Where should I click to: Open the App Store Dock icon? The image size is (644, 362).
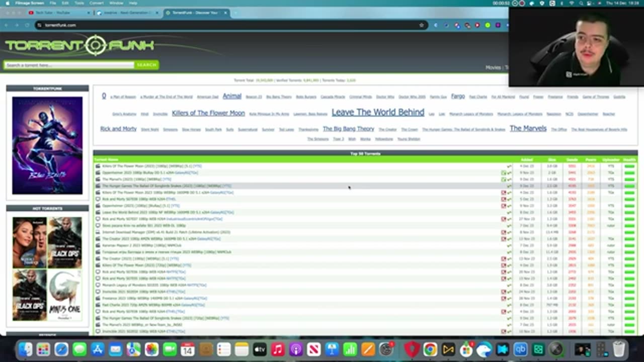(98, 349)
